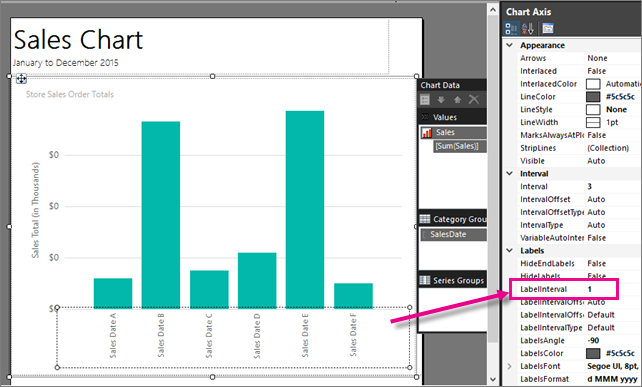This screenshot has height=387, width=642.
Task: Collapse the Labels property section
Action: (x=509, y=250)
